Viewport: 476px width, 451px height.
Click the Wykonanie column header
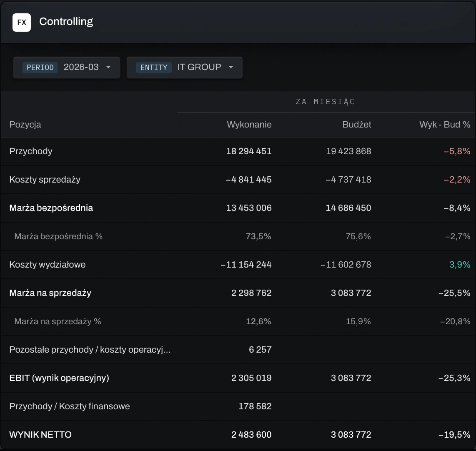[x=249, y=125]
